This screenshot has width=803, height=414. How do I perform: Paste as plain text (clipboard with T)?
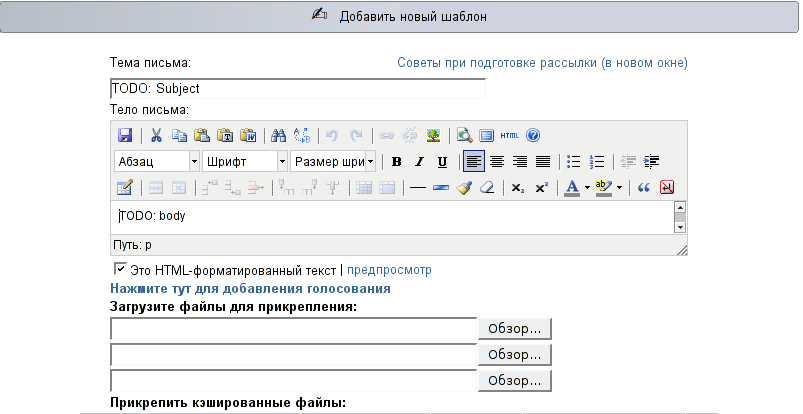(225, 135)
